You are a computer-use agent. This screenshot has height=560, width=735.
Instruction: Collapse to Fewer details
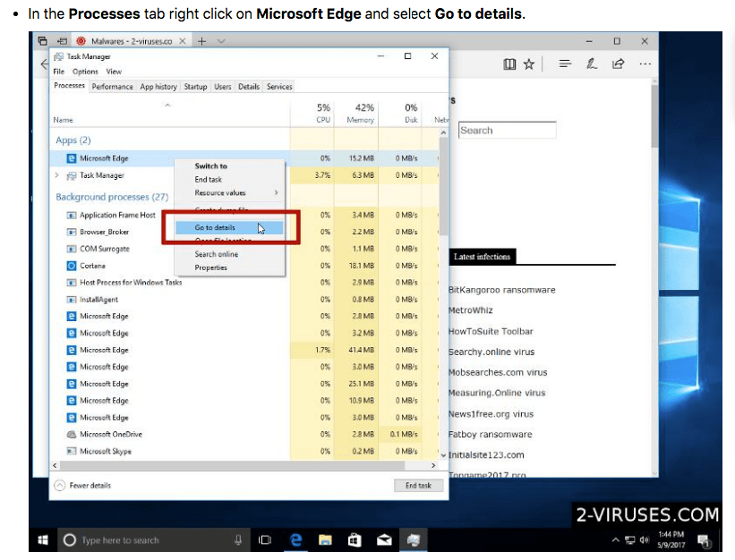[x=83, y=486]
